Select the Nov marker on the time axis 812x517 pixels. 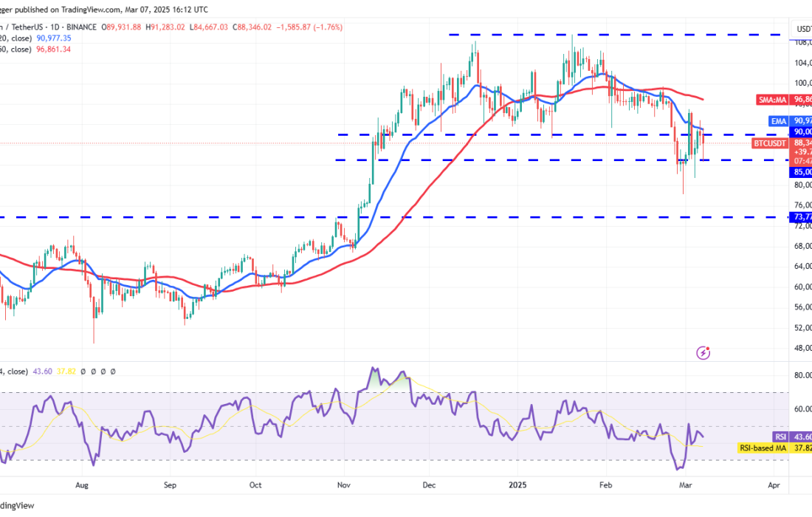pyautogui.click(x=344, y=485)
